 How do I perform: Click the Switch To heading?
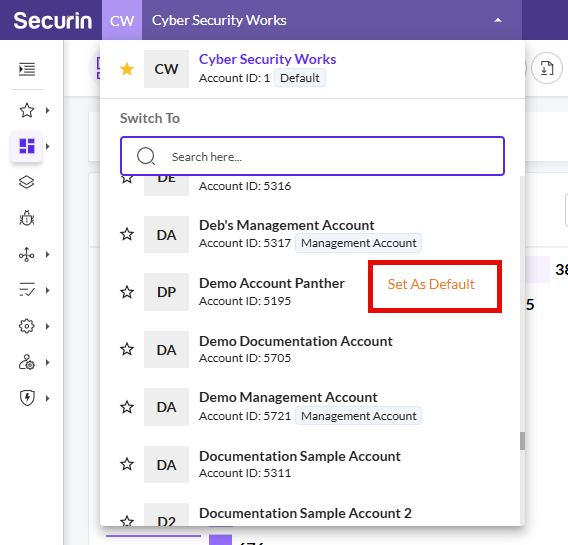tap(150, 118)
